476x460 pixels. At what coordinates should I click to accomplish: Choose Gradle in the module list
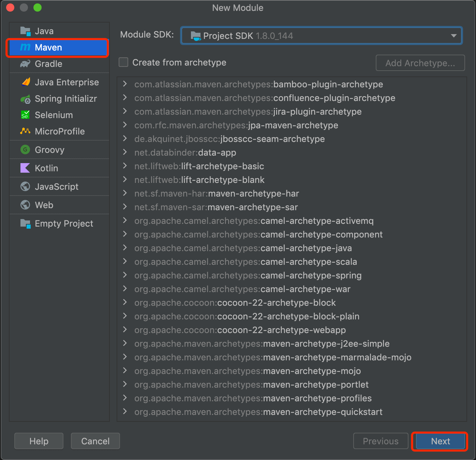tap(59, 64)
